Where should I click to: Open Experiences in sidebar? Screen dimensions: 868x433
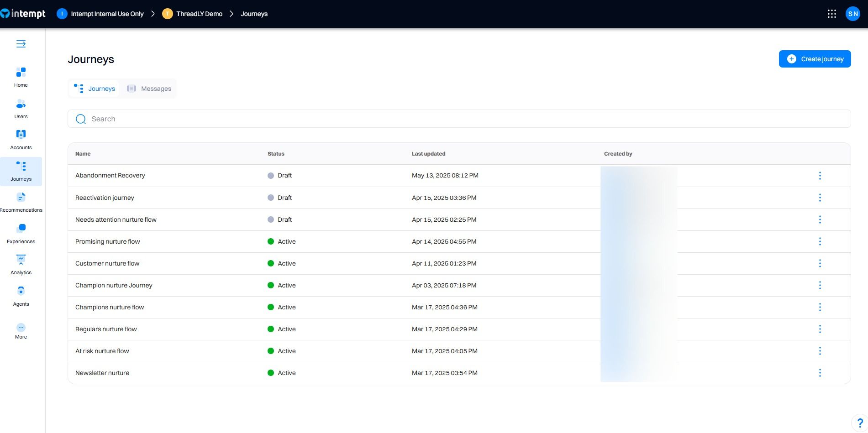click(21, 234)
